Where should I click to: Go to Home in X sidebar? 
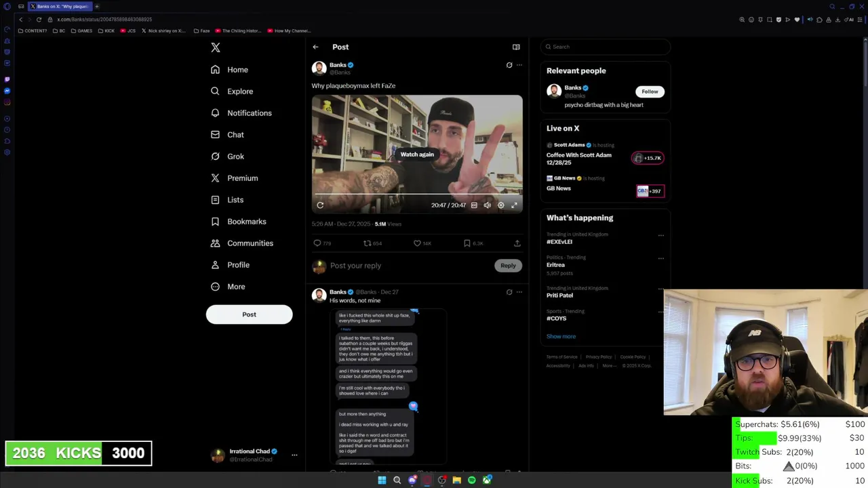click(230, 70)
